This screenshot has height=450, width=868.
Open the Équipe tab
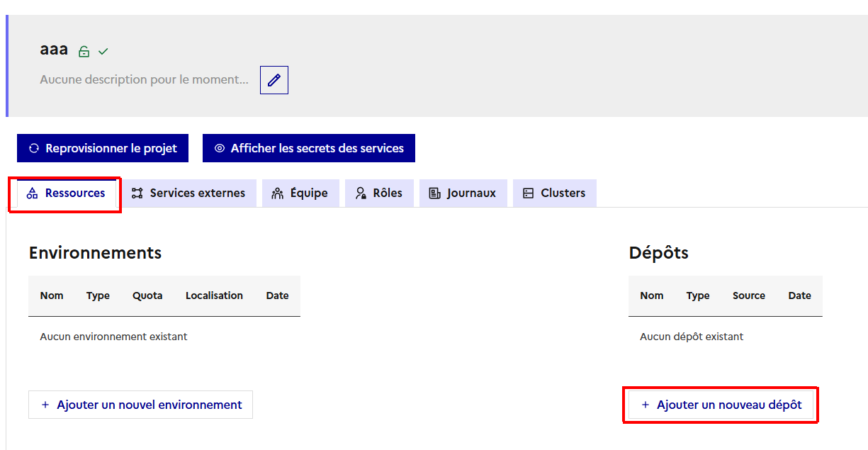[x=300, y=193]
